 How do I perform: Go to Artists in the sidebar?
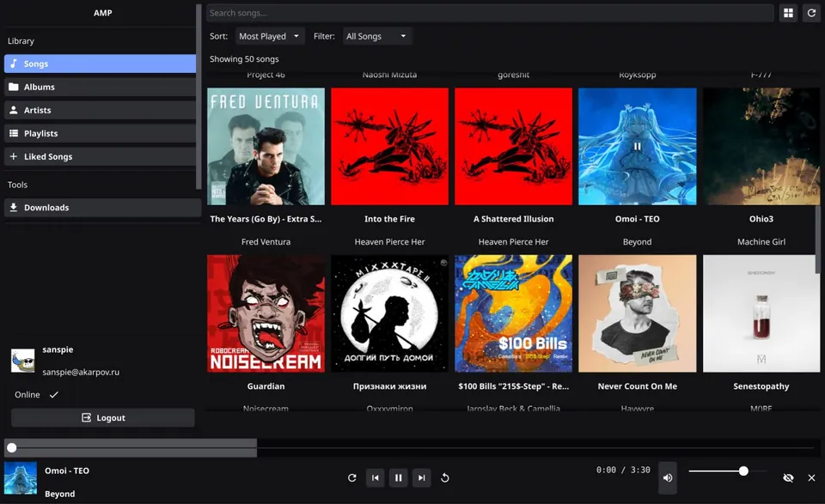[x=100, y=110]
